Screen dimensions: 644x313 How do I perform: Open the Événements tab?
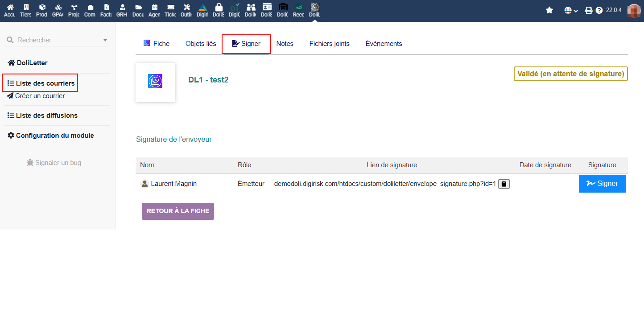pos(384,44)
